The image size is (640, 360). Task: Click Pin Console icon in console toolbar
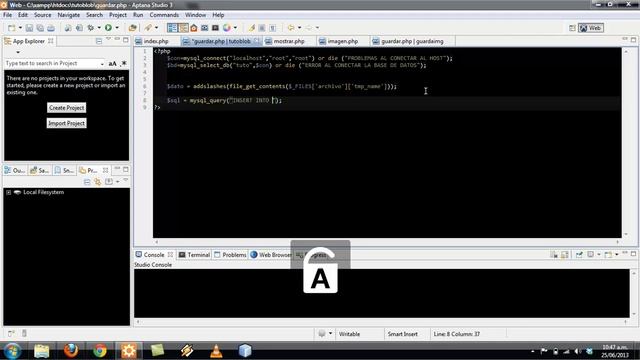[579, 255]
